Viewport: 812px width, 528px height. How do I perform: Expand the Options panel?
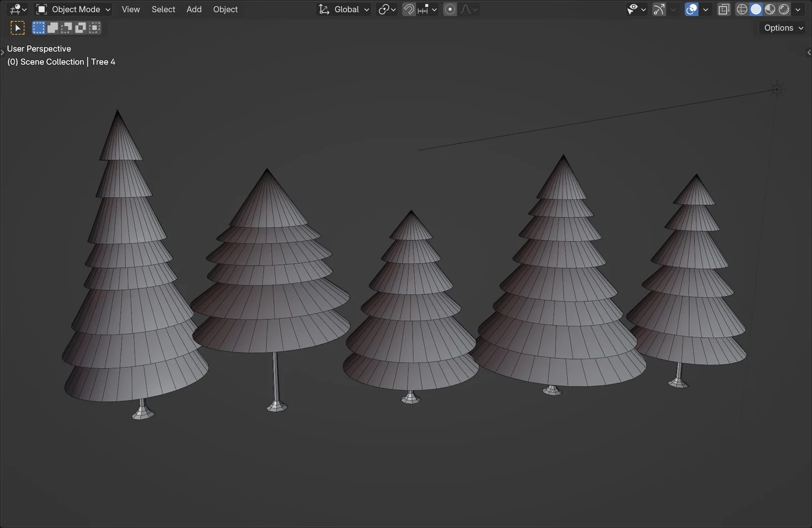click(x=782, y=28)
